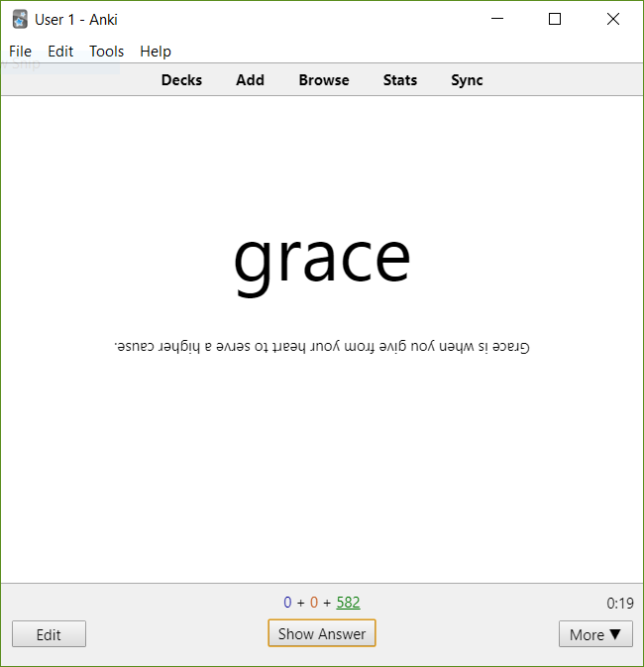Click the blue new cards count
The width and height of the screenshot is (644, 667).
(x=287, y=603)
